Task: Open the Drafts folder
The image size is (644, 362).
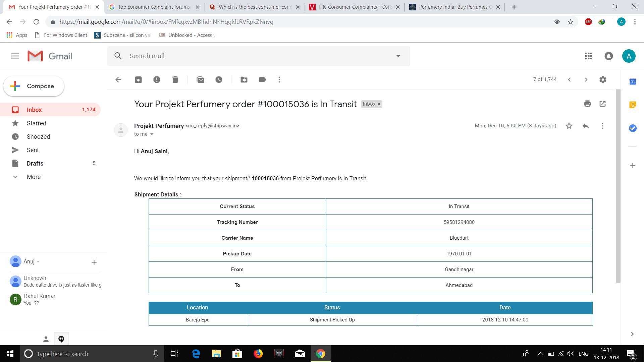Action: pos(35,164)
